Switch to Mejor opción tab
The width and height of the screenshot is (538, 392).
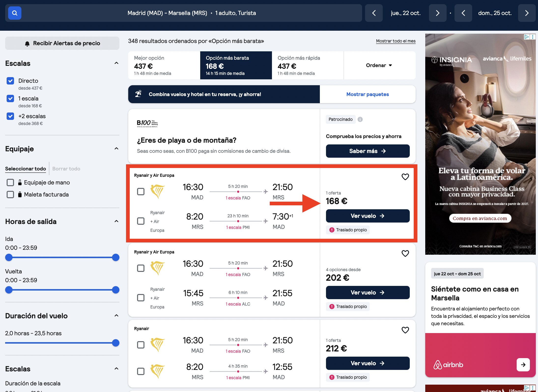[x=164, y=65]
